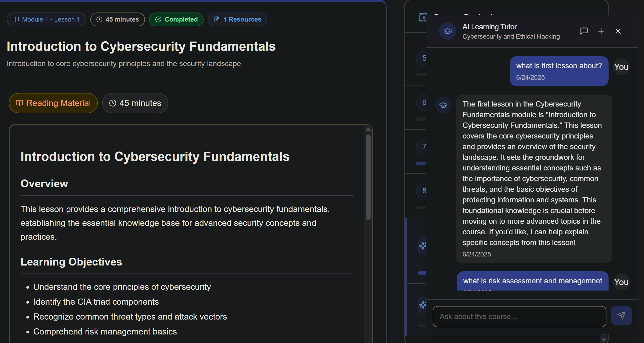
Task: Click the upper sparkle icon in course sidebar
Action: pos(422,246)
